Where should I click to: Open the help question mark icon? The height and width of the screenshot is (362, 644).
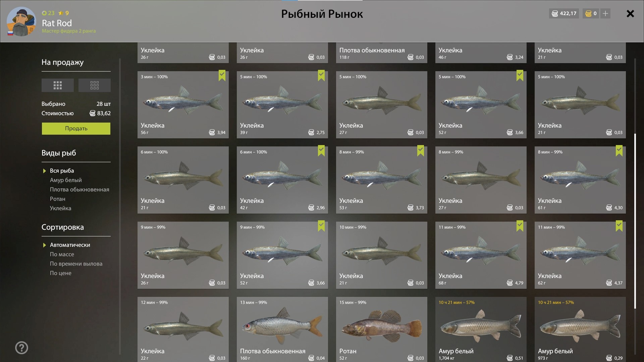point(21,348)
